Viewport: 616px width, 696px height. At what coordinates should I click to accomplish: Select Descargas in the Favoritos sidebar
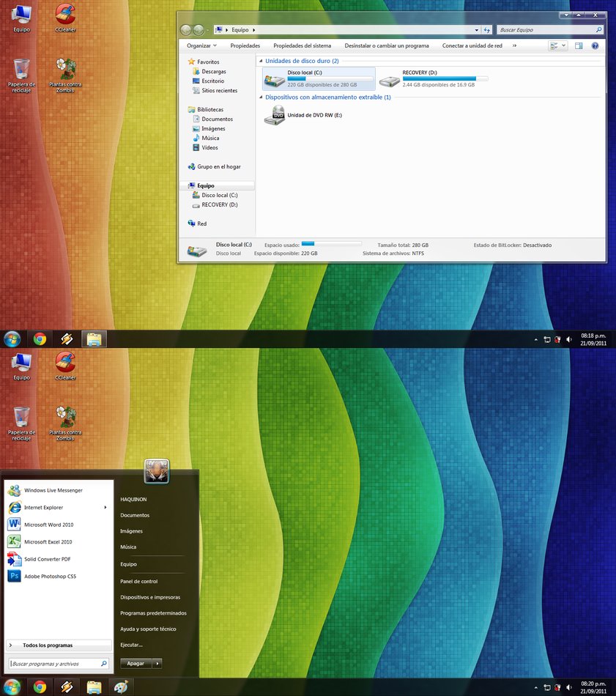pos(214,72)
